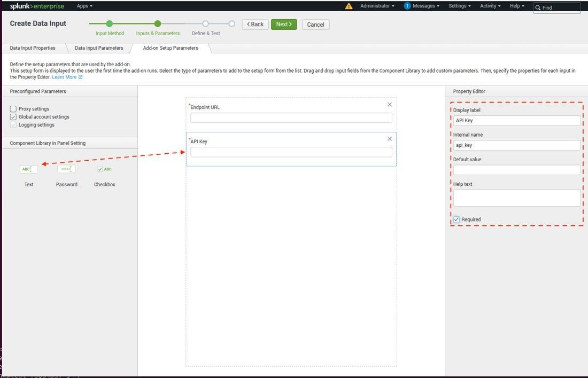Image resolution: width=588 pixels, height=378 pixels.
Task: Click the Inputs & Parameters step label
Action: point(158,33)
